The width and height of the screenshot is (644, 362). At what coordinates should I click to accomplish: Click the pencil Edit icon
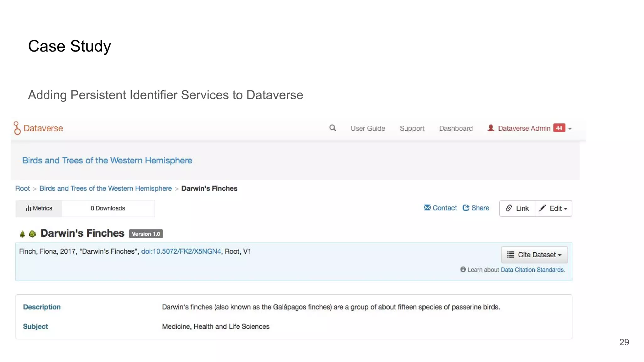tap(542, 208)
